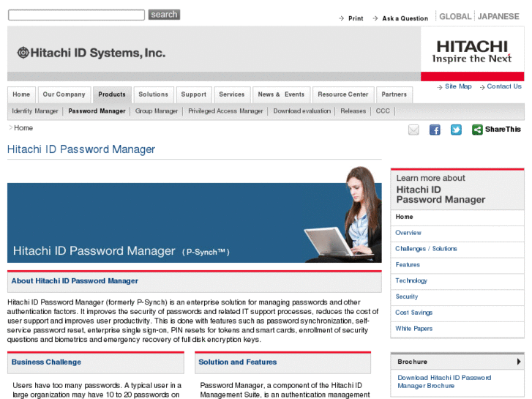Viewport: 532px width, 399px height.
Task: Open Identity Manager submenu item
Action: pyautogui.click(x=35, y=111)
